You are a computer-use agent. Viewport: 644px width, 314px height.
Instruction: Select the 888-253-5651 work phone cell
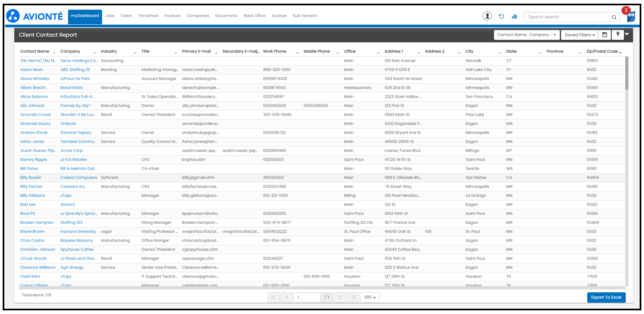277,70
